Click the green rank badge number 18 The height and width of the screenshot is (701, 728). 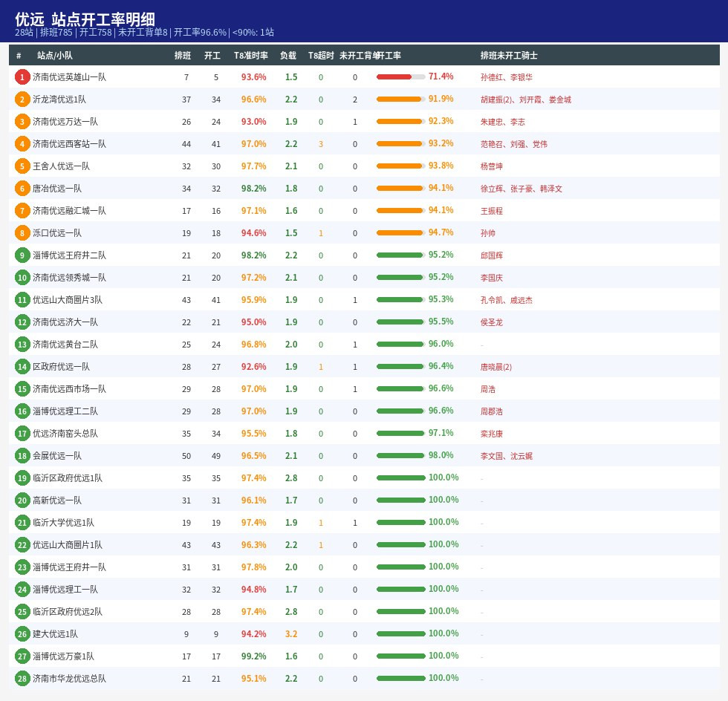pyautogui.click(x=22, y=456)
